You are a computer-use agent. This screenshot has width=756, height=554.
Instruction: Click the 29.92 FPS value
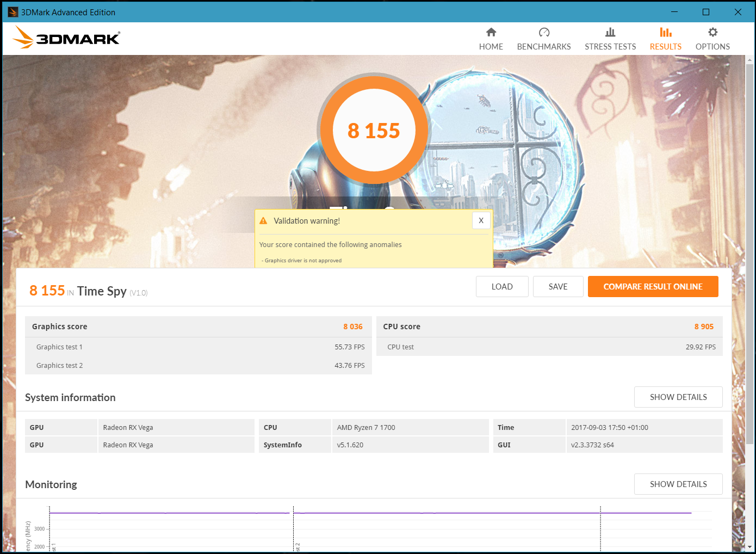[701, 347]
